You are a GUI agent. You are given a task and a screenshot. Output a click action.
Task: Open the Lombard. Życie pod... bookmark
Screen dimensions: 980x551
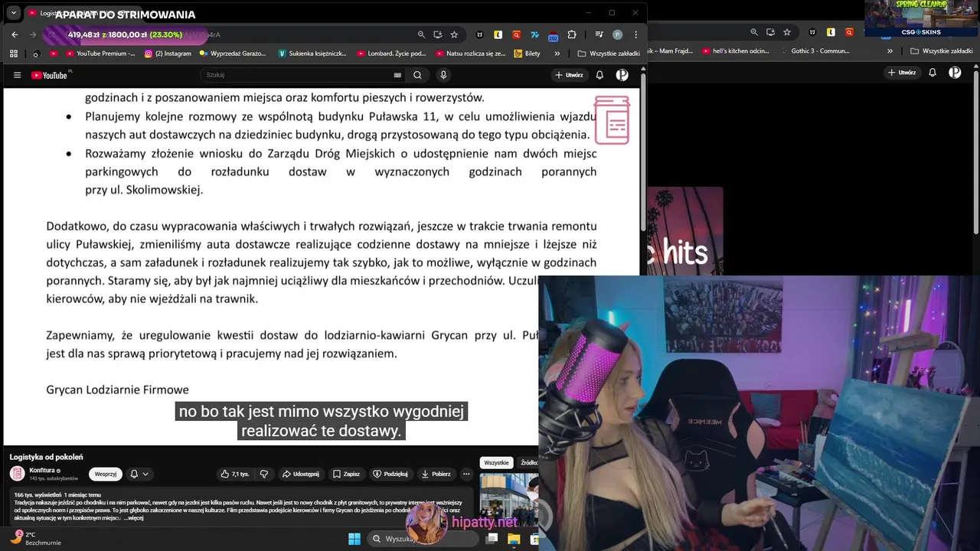[x=391, y=54]
